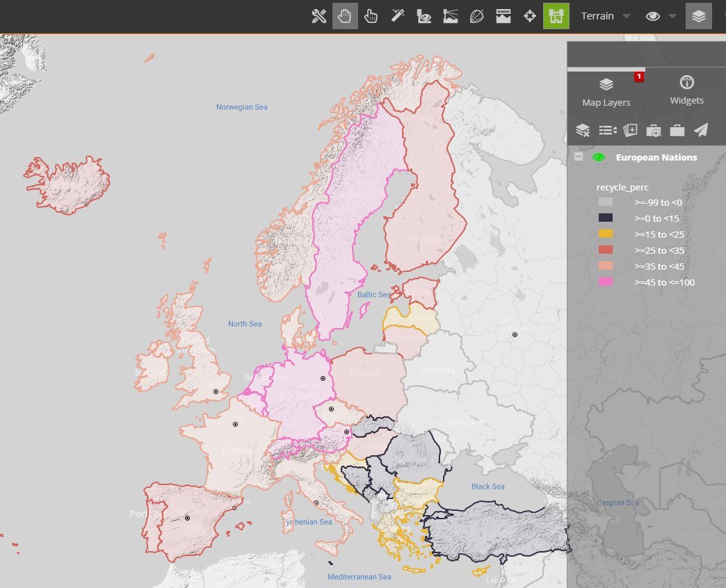The image size is (726, 588).
Task: Select the open-hand pan tool
Action: [x=345, y=16]
